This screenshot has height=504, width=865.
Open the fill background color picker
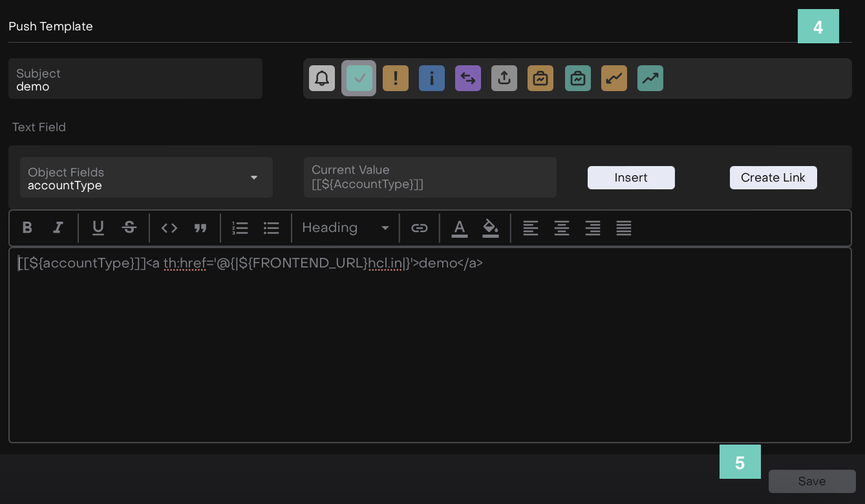(x=491, y=228)
